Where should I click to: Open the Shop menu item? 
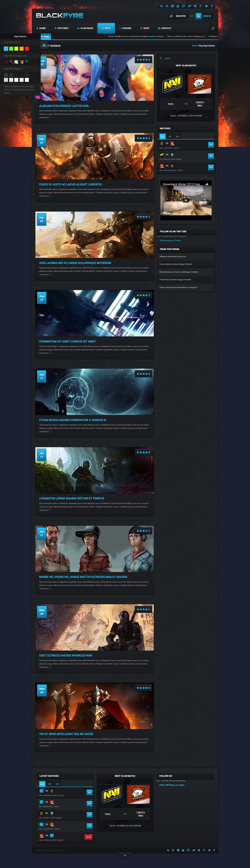tap(145, 28)
